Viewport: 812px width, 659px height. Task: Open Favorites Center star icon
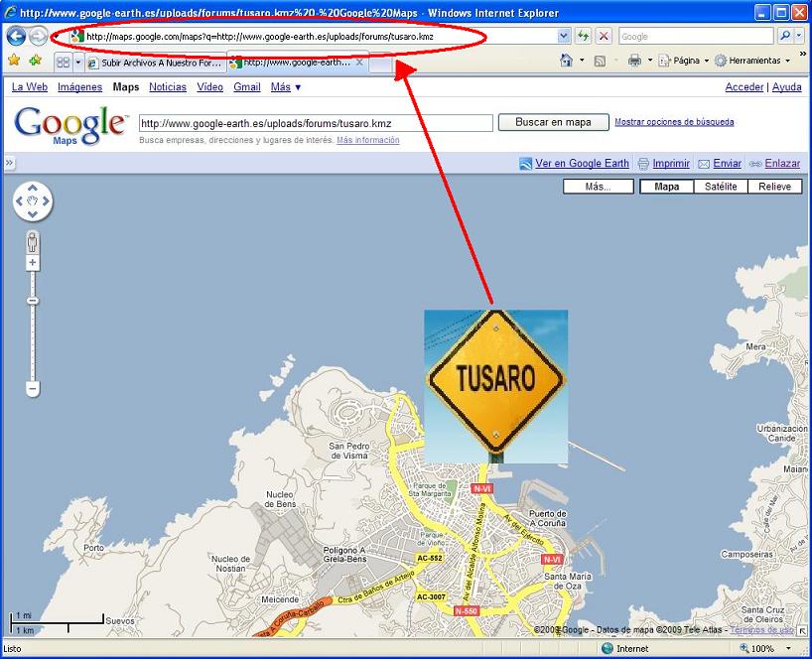pos(14,61)
